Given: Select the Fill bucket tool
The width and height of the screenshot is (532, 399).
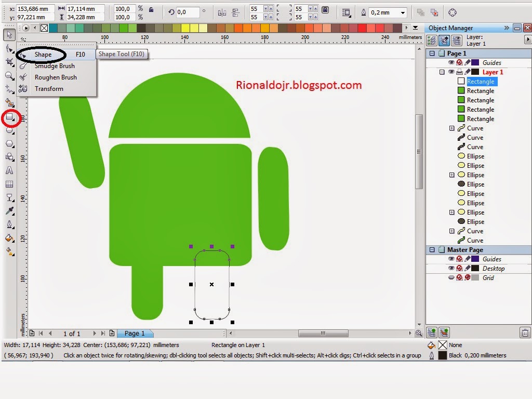Looking at the screenshot, I should coord(9,238).
